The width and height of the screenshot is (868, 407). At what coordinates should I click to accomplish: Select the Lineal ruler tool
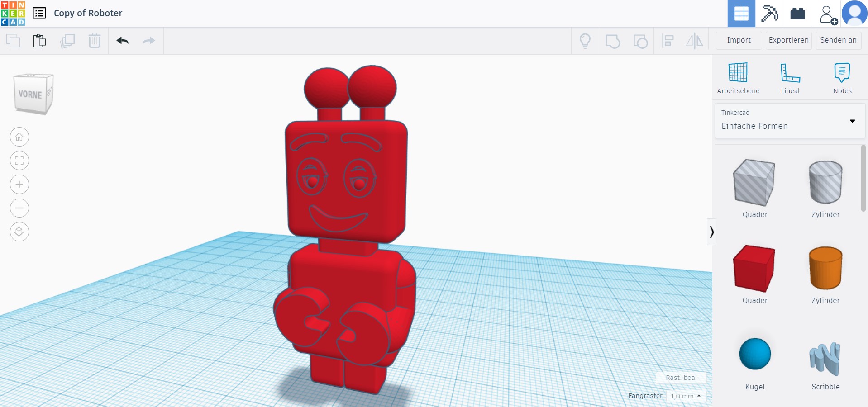point(790,78)
